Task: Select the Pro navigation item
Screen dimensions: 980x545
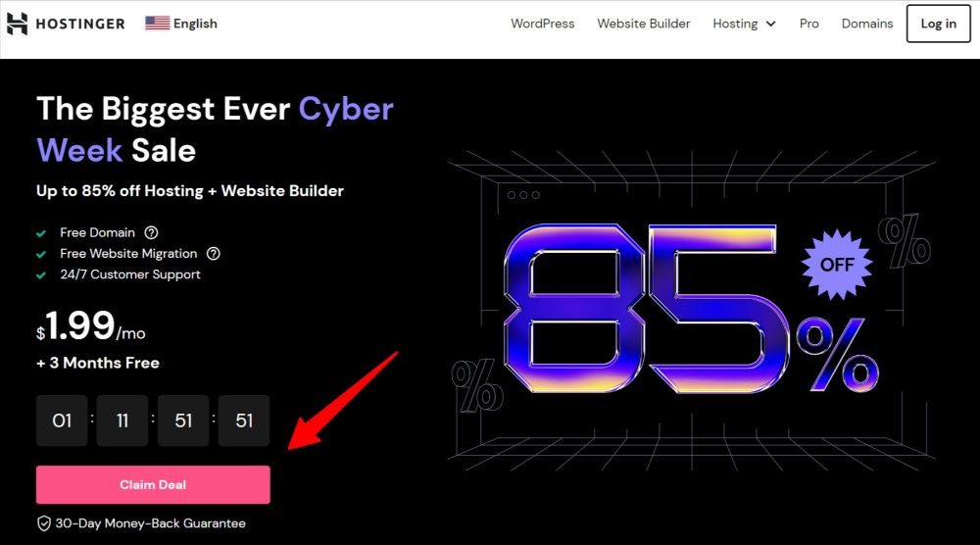Action: click(808, 24)
